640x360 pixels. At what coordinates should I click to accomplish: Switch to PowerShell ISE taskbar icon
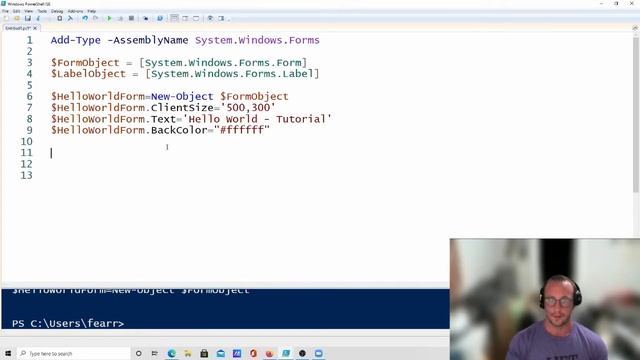tap(286, 353)
